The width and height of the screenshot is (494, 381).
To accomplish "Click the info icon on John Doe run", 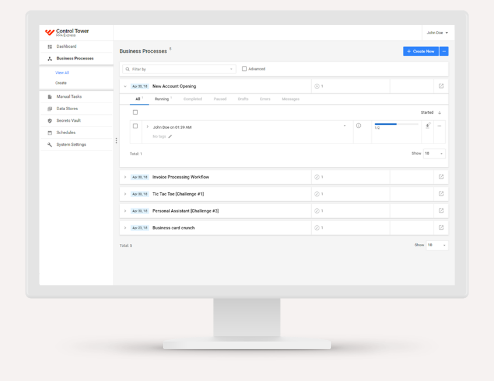I will 358,126.
